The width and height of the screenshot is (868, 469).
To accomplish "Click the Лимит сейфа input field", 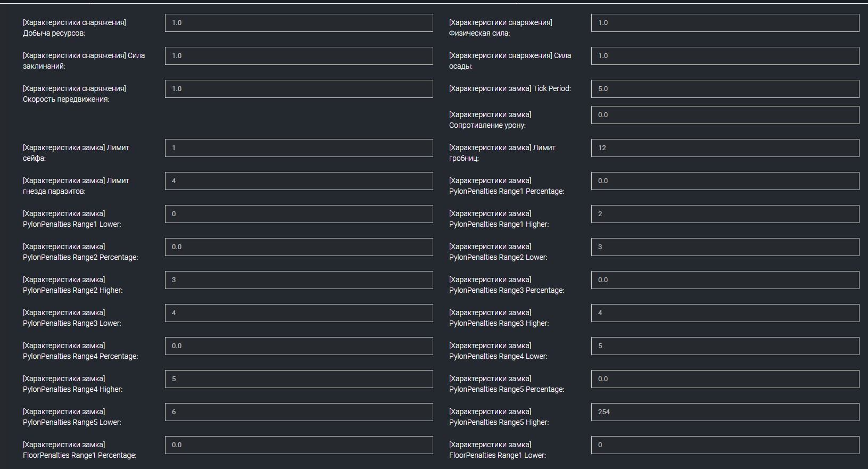I will 299,148.
